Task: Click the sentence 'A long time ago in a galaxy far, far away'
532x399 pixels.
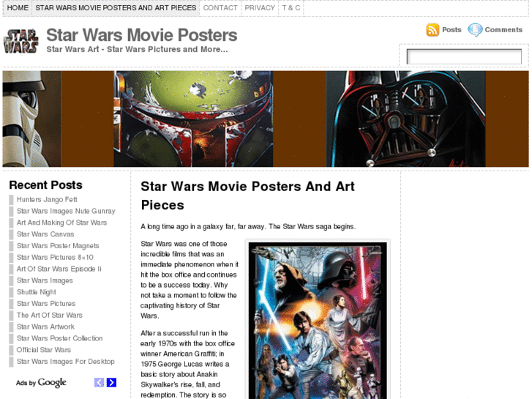Action: click(x=203, y=226)
